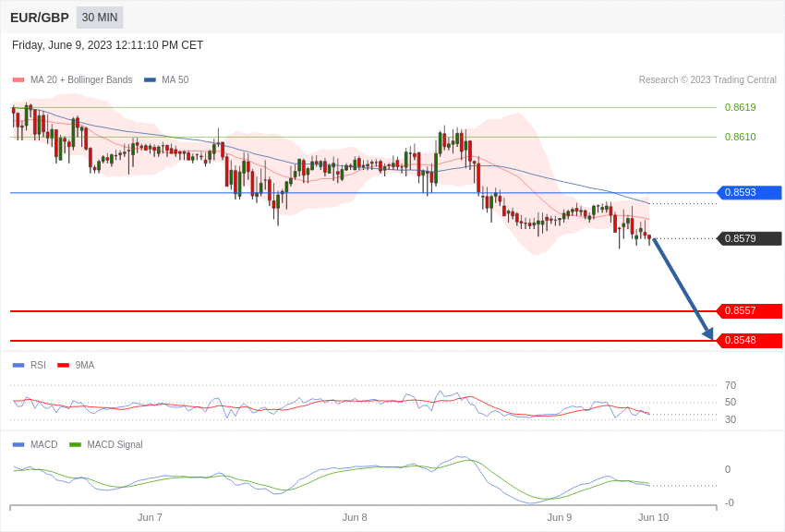
Task: Click the RSI legend label
Action: pyautogui.click(x=38, y=365)
